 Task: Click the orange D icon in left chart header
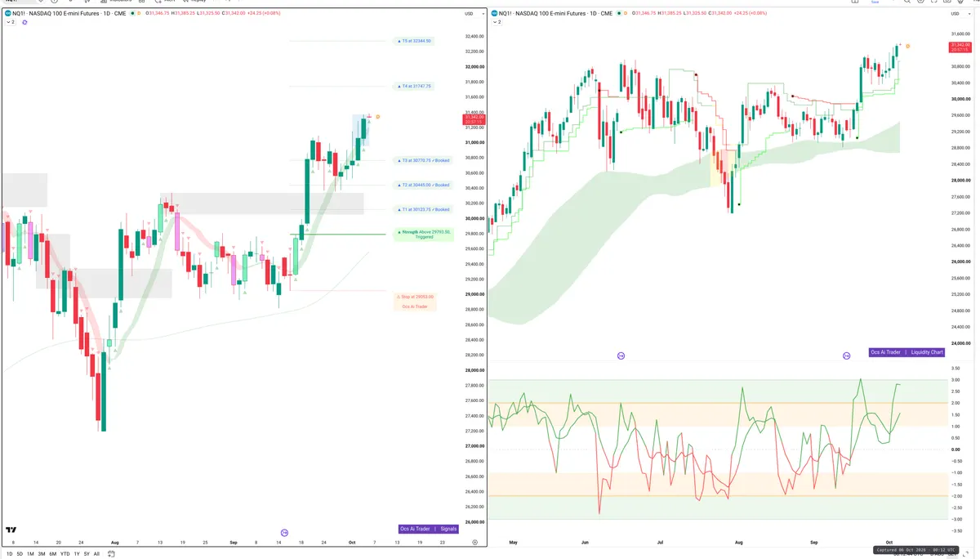(139, 13)
